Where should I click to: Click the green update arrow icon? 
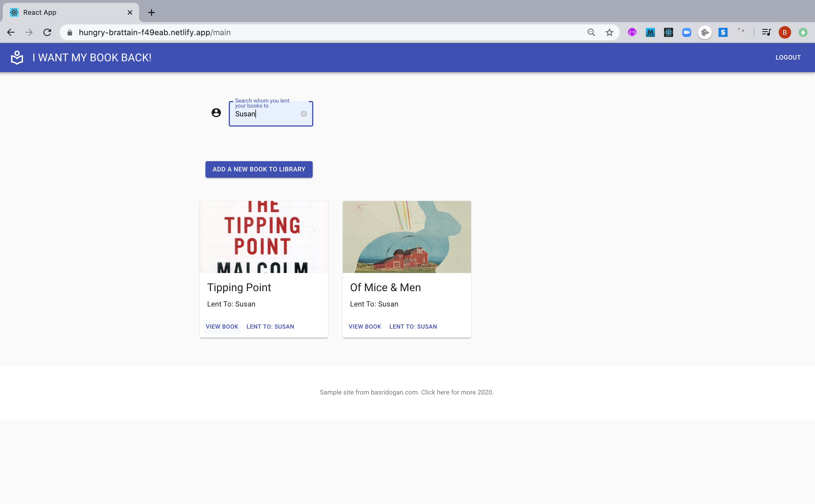803,32
